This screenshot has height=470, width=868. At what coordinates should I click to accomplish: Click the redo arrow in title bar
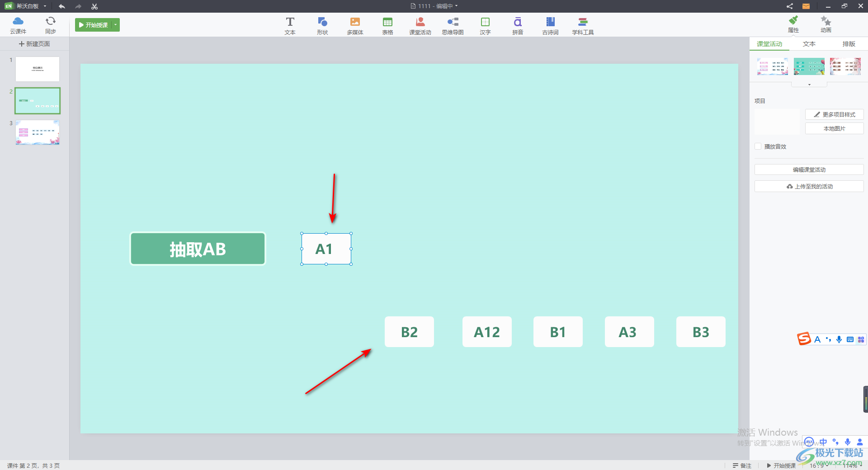pos(78,6)
